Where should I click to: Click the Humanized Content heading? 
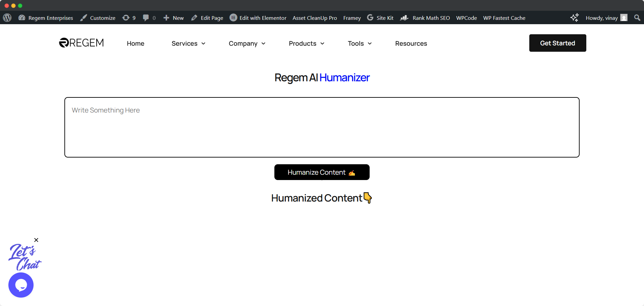[322, 198]
